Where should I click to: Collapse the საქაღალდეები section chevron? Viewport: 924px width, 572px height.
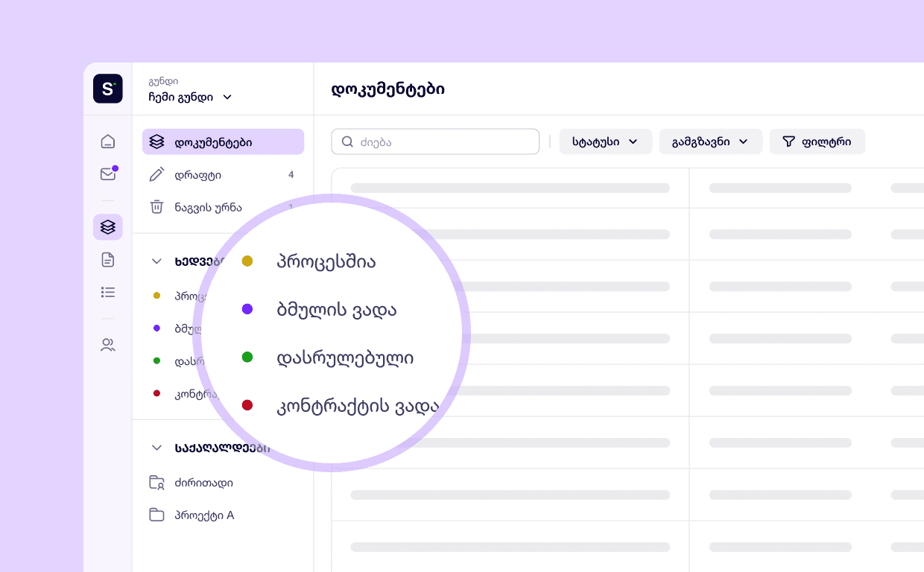[156, 448]
